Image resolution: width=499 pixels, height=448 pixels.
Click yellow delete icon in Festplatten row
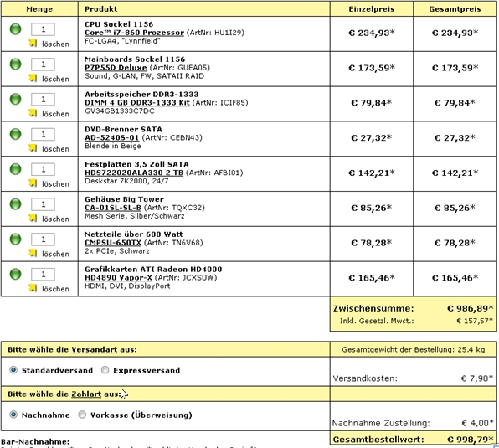point(33,183)
